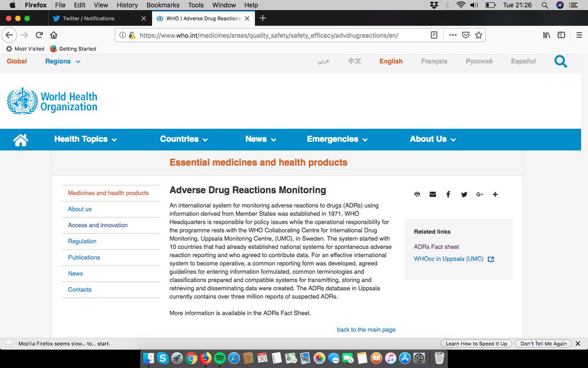
Task: Click the browser Forward arrow button
Action: pos(24,35)
